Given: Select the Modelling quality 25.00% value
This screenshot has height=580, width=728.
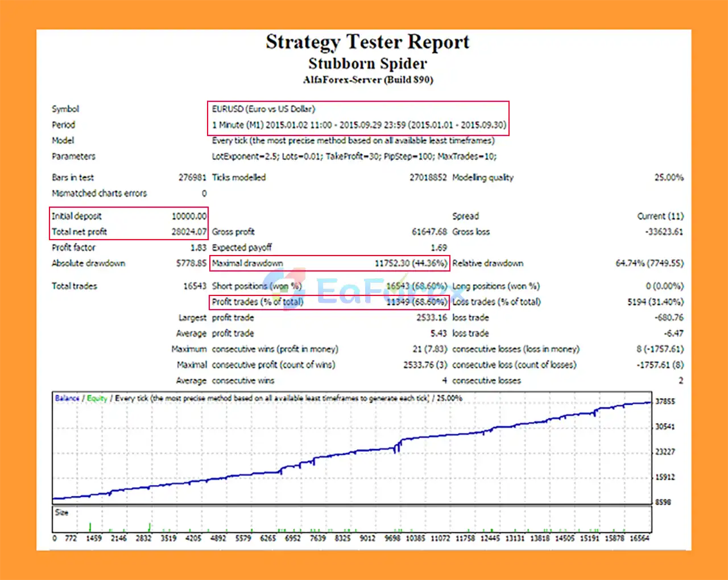Looking at the screenshot, I should [664, 177].
